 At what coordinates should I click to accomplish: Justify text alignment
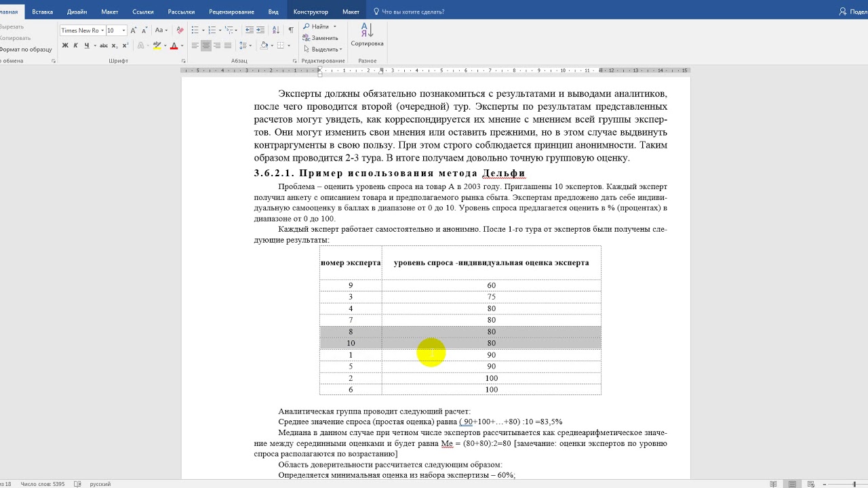(228, 45)
